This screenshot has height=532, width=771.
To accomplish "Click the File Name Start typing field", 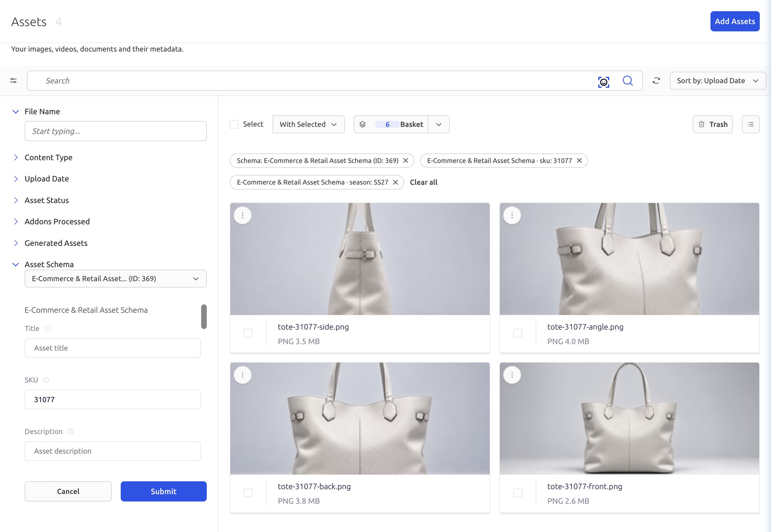I will click(116, 131).
